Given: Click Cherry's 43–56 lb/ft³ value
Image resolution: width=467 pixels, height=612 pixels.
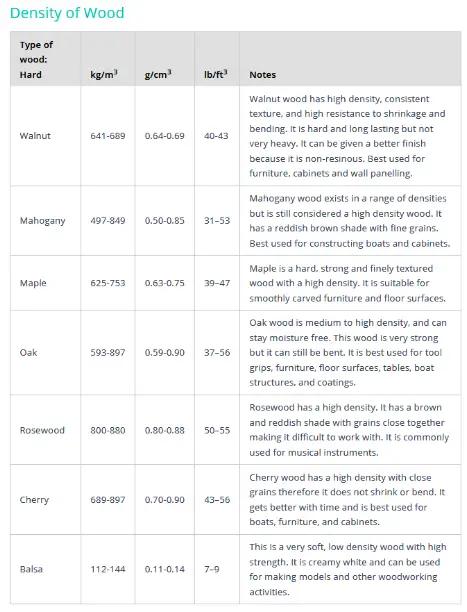Looking at the screenshot, I should click(x=217, y=500).
